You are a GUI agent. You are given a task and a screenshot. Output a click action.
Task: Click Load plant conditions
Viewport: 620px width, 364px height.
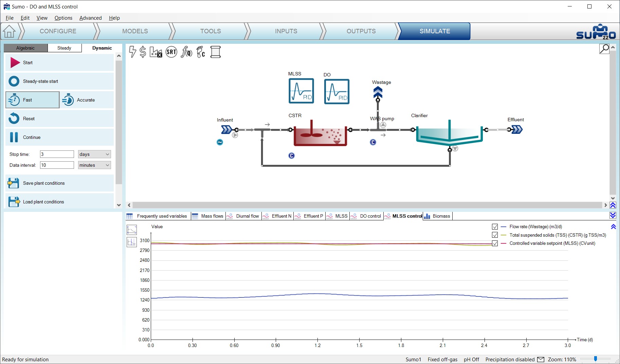(60, 202)
